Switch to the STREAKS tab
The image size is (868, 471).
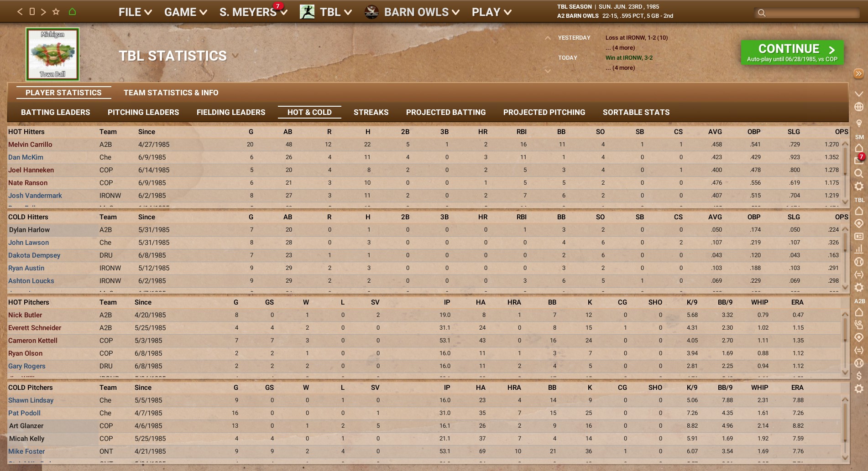(x=371, y=112)
